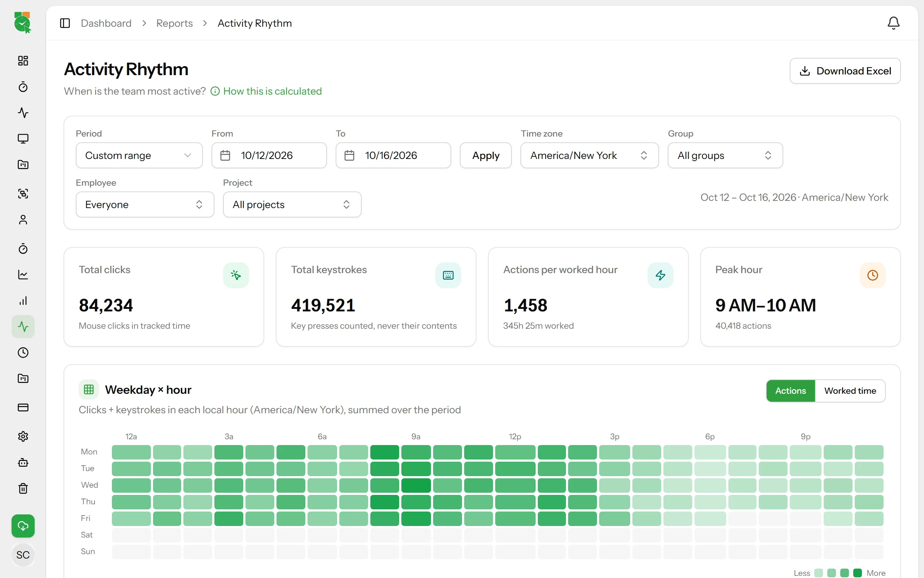Open the All projects dropdown

click(x=292, y=204)
